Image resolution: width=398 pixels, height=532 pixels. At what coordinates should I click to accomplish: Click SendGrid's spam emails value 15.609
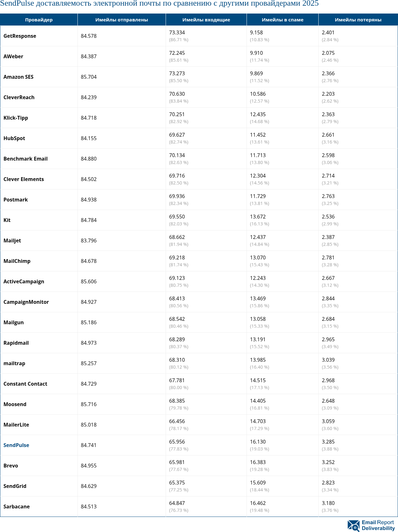(x=258, y=483)
